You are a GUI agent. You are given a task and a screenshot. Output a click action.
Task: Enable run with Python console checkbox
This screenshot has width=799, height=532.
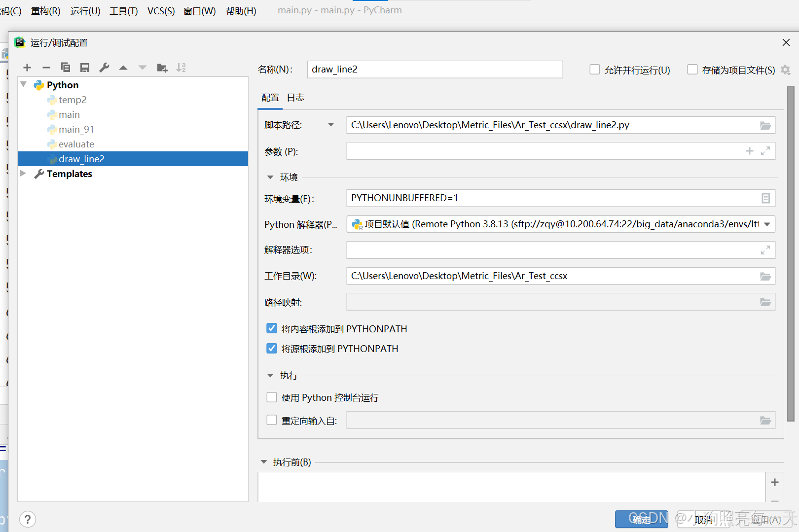click(x=272, y=397)
